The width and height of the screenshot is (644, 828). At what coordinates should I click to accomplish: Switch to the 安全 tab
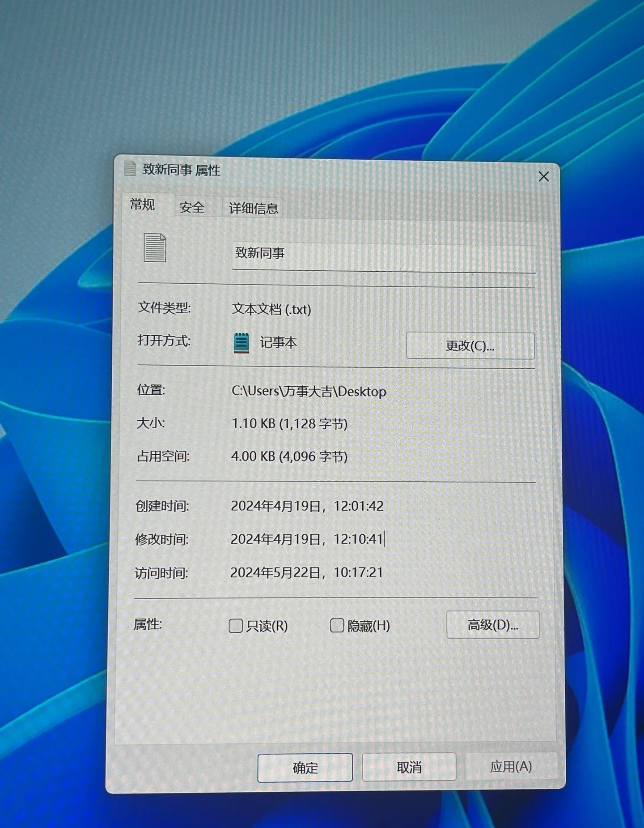click(192, 208)
